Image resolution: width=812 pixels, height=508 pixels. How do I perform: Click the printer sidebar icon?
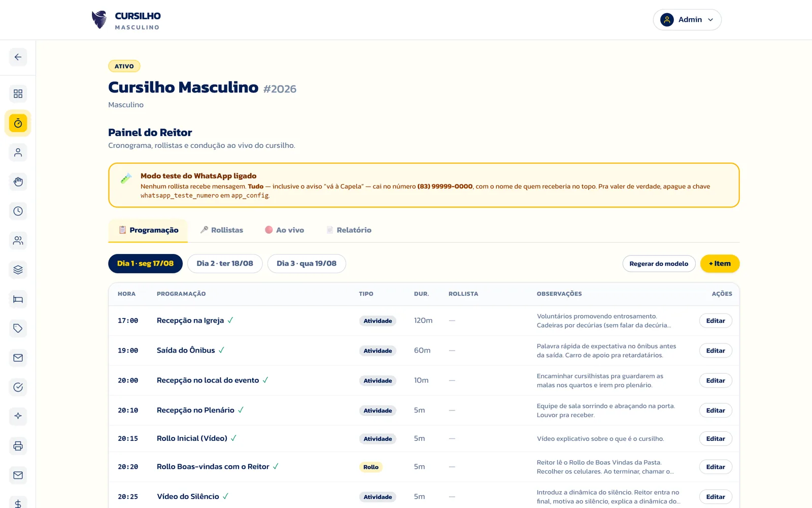18,446
